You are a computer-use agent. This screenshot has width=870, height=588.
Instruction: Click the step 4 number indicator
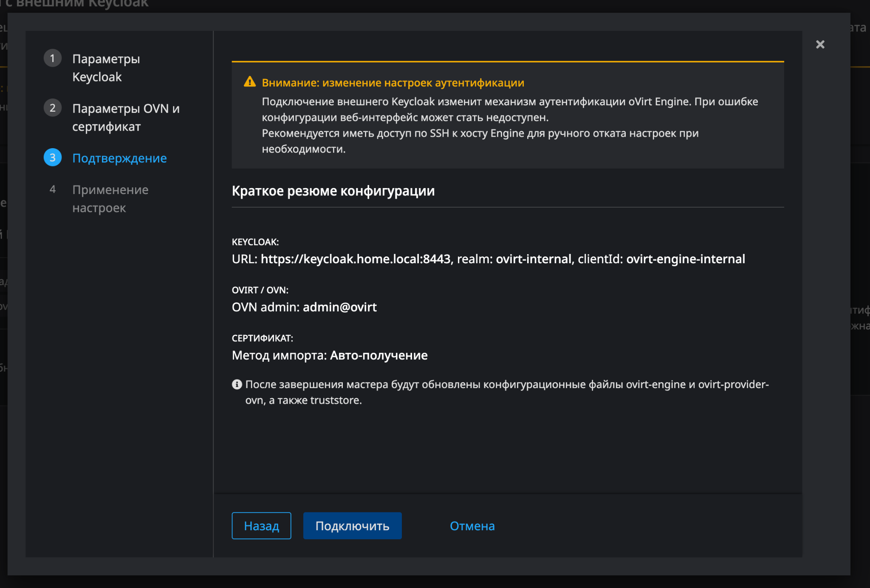53,189
